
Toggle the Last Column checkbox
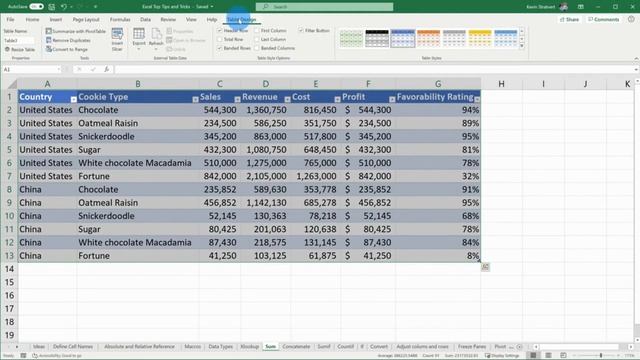(x=257, y=40)
